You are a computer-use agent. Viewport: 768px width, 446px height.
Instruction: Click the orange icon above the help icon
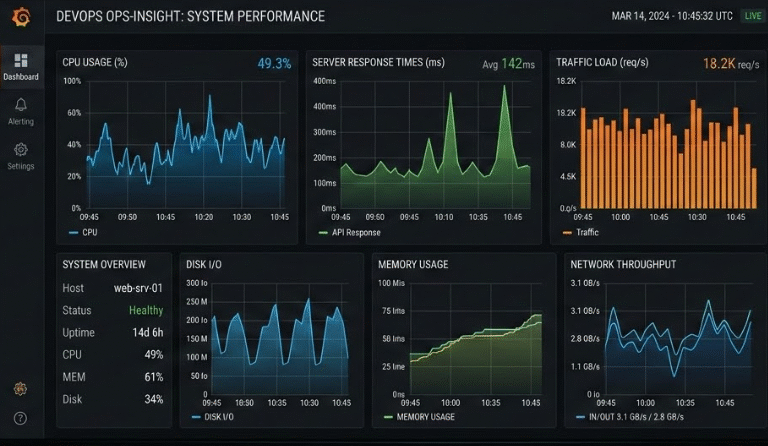tap(20, 389)
